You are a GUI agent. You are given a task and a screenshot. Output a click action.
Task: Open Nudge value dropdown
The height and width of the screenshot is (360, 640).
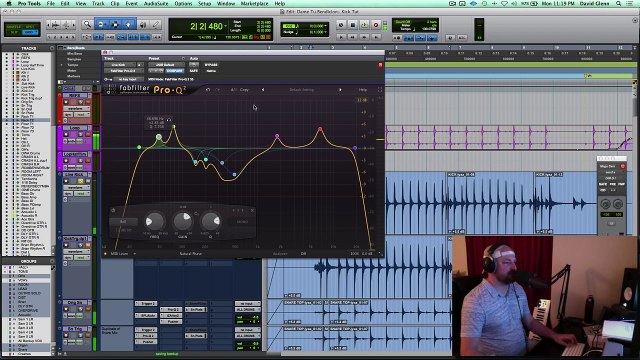(x=325, y=32)
